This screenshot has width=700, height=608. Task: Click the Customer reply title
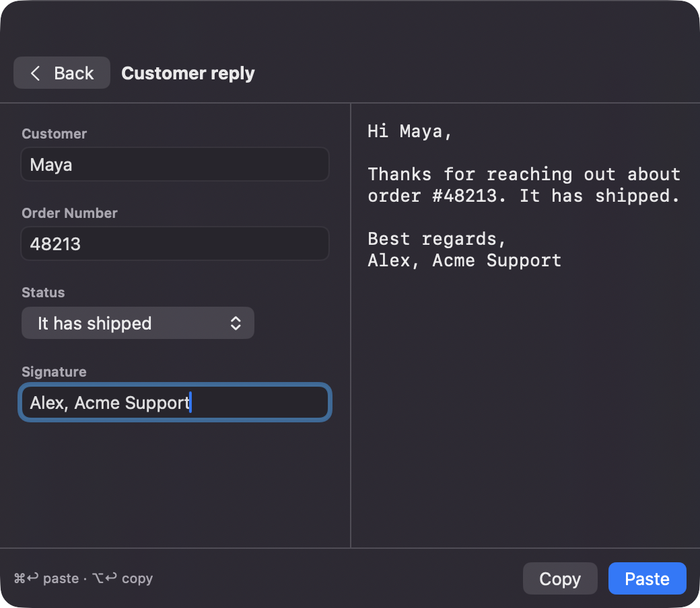(x=188, y=73)
